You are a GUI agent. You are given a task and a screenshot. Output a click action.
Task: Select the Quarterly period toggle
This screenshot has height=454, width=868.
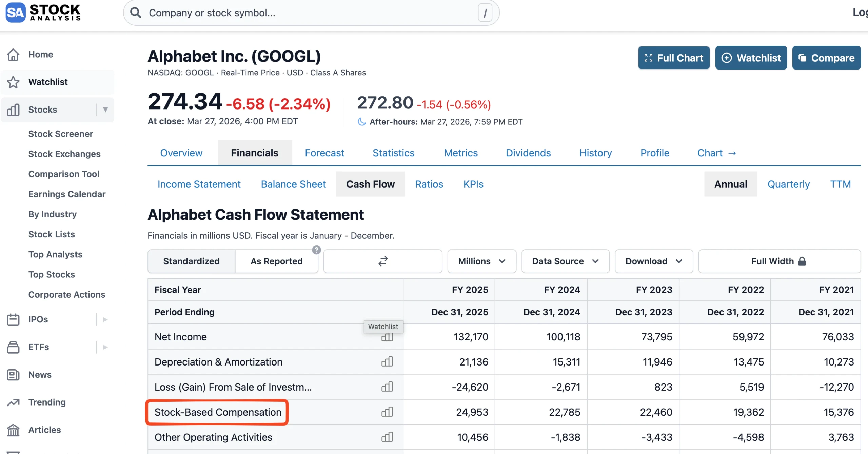coord(788,184)
